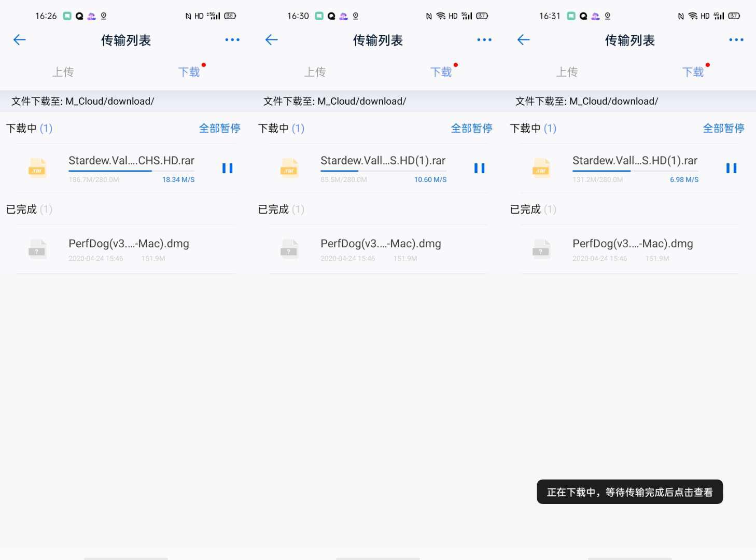The height and width of the screenshot is (560, 756).
Task: Open PerfDog(v3....-Mac).dmg in 16:30 screen
Action: [x=381, y=244]
